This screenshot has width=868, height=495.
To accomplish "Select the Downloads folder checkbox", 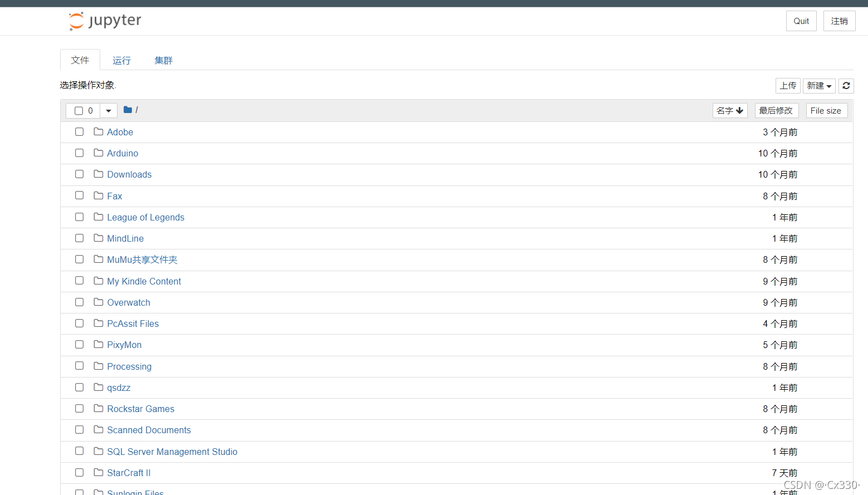I will pos(80,174).
